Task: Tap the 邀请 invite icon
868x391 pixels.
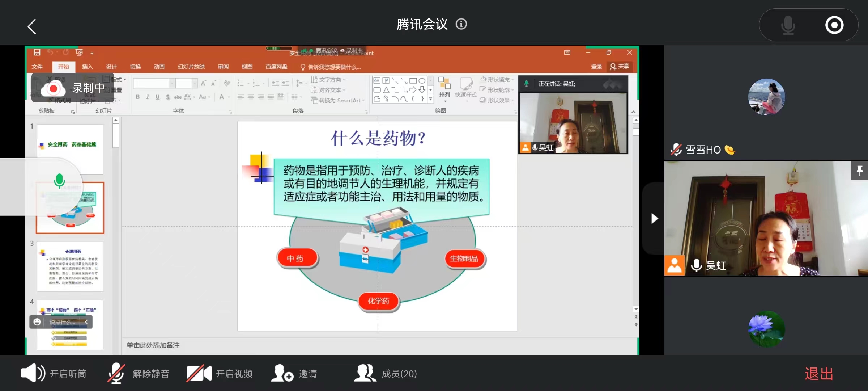Action: (282, 373)
